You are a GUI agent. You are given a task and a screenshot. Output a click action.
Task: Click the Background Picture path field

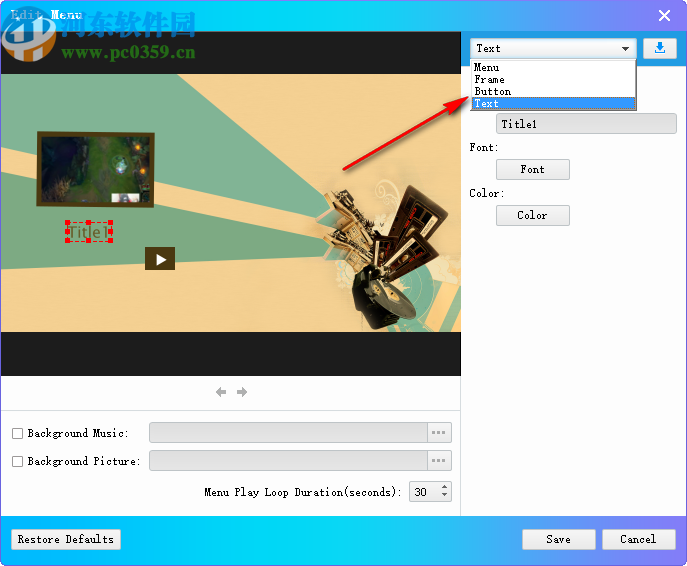[x=288, y=461]
